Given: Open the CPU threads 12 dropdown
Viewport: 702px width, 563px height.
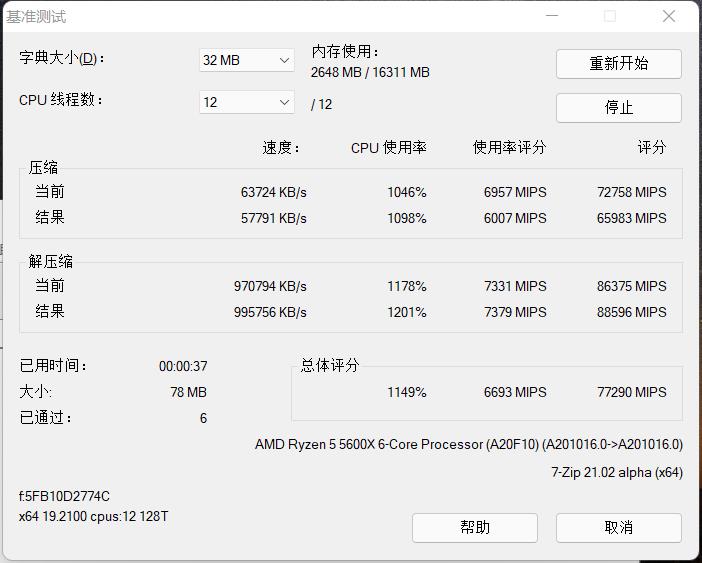Looking at the screenshot, I should (x=247, y=102).
